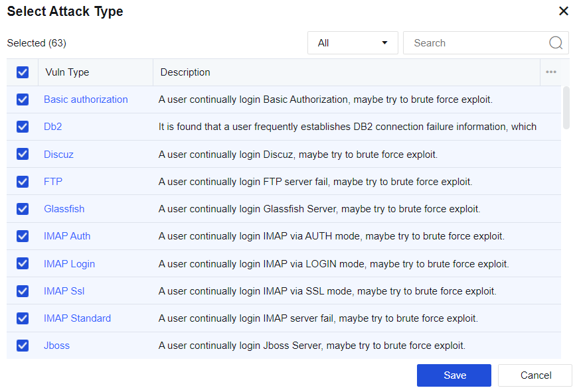Deselect the FTP attack type checkbox
Image resolution: width=577 pixels, height=392 pixels.
[x=23, y=182]
